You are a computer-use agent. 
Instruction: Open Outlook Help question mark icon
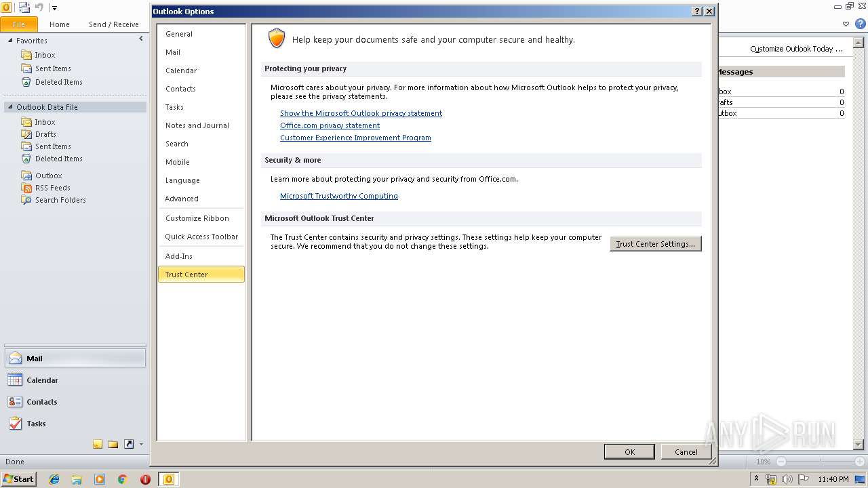point(861,24)
